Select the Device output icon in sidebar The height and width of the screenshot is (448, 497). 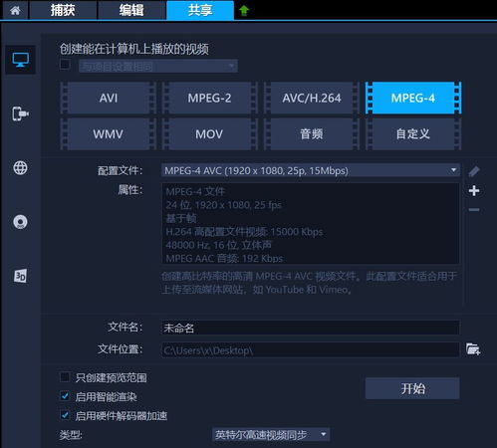point(20,113)
